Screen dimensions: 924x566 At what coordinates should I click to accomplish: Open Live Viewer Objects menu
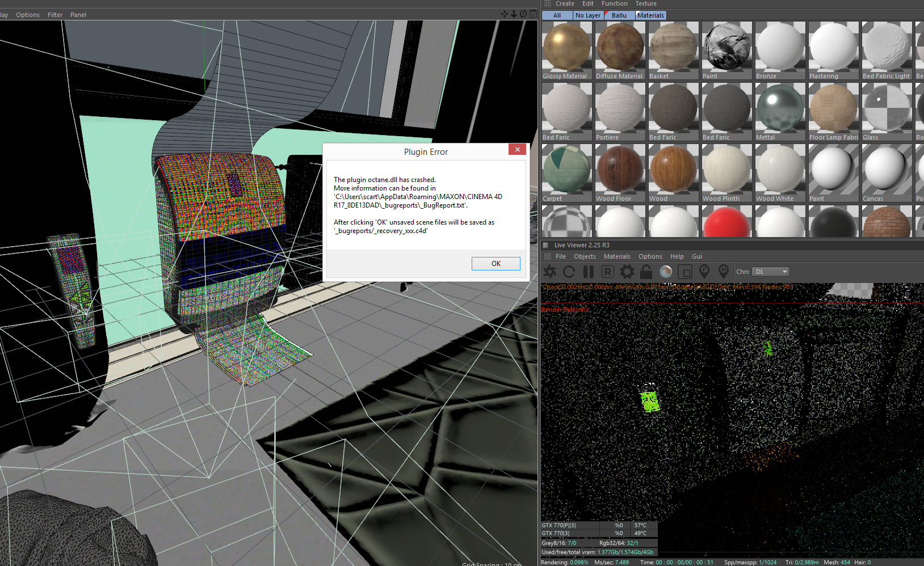[x=585, y=256]
